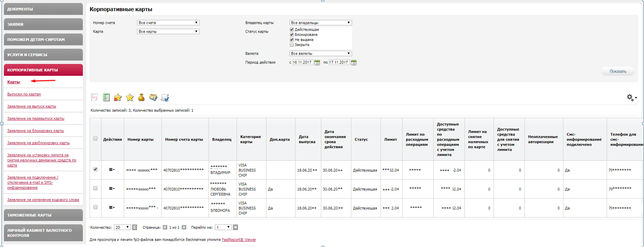Open the Услуги и сервисы menu section
This screenshot has height=247, width=644.
coord(43,55)
